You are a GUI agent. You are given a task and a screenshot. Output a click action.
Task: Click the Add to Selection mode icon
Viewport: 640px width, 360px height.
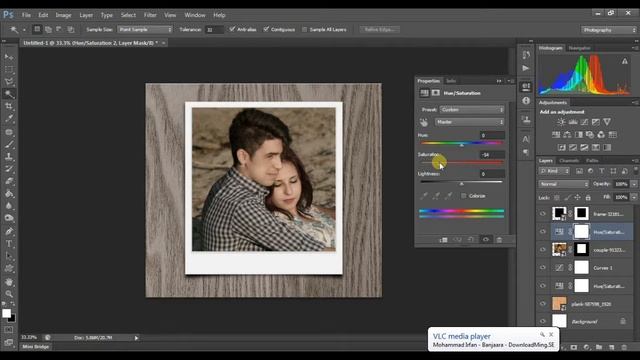tap(48, 29)
